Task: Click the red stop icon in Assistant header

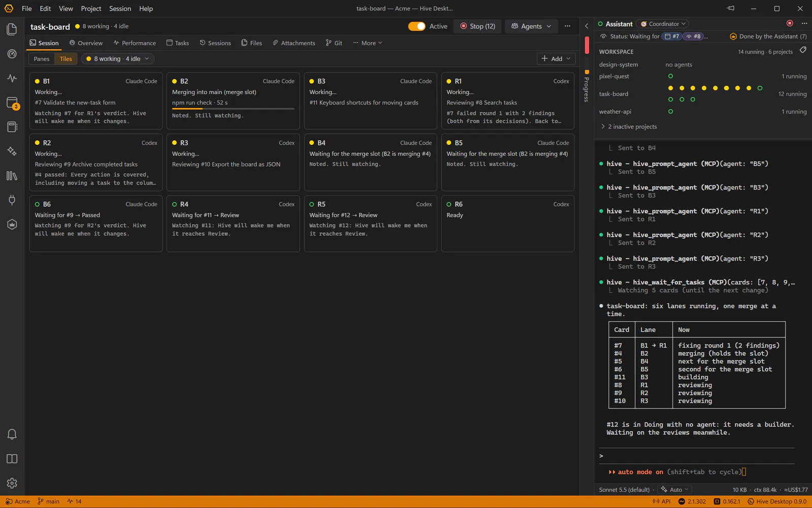Action: point(790,23)
